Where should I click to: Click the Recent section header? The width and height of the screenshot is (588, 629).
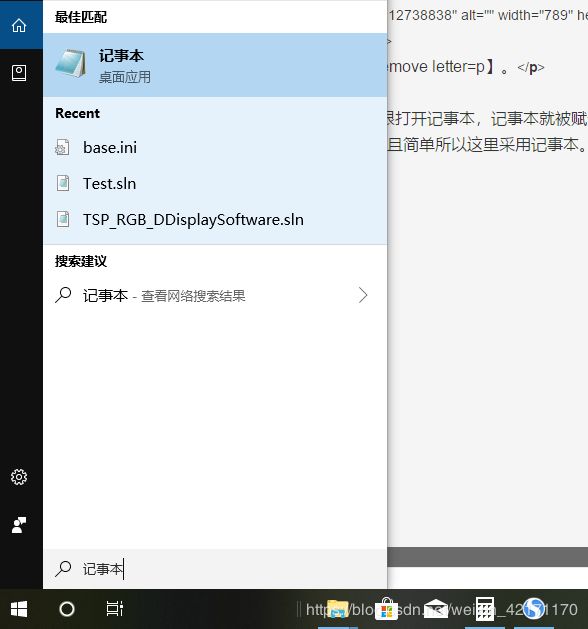point(77,114)
